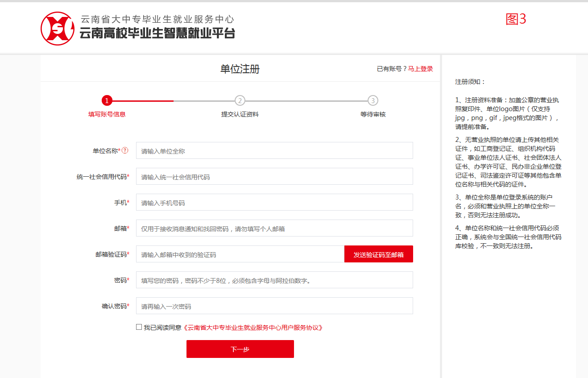Click the help icon beside 单位名称
Viewport: 588px width, 378px height.
[125, 150]
